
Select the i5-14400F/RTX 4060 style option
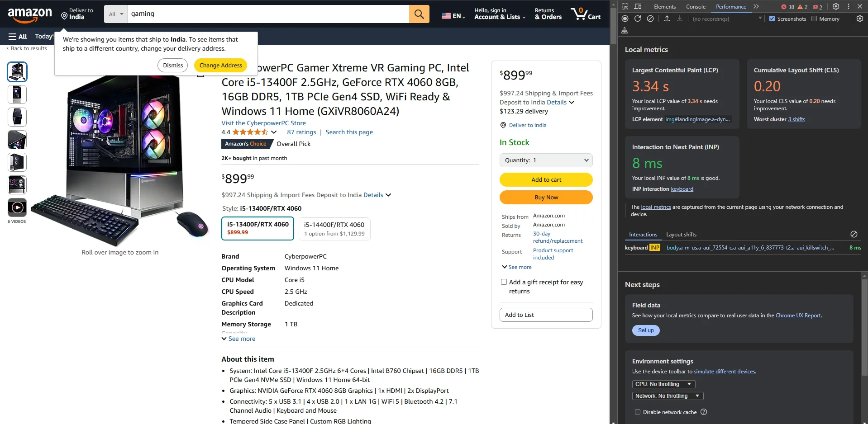(x=334, y=228)
